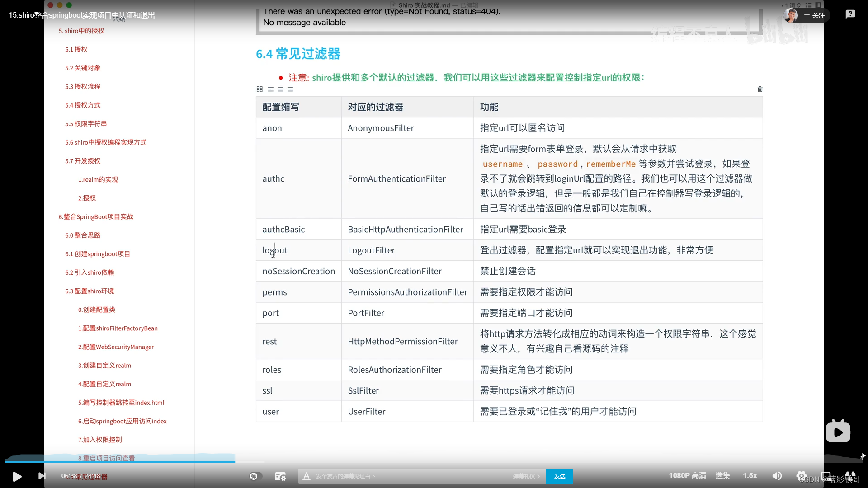Open outline entry 2.授权
868x488 pixels.
click(87, 198)
